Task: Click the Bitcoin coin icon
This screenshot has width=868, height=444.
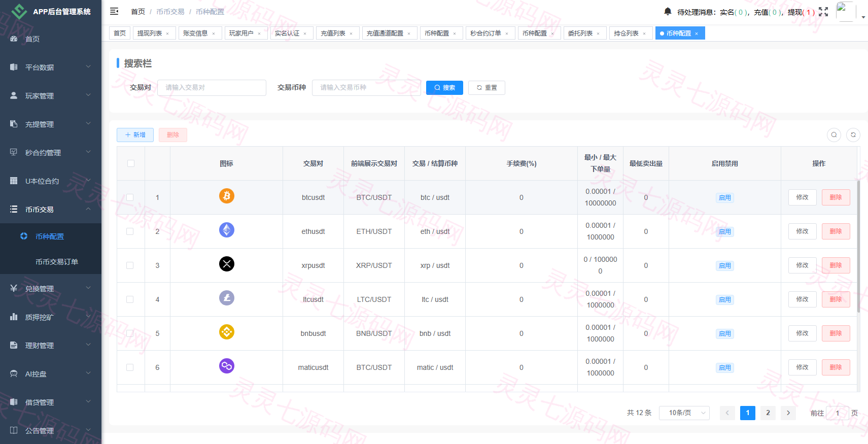Action: click(227, 196)
